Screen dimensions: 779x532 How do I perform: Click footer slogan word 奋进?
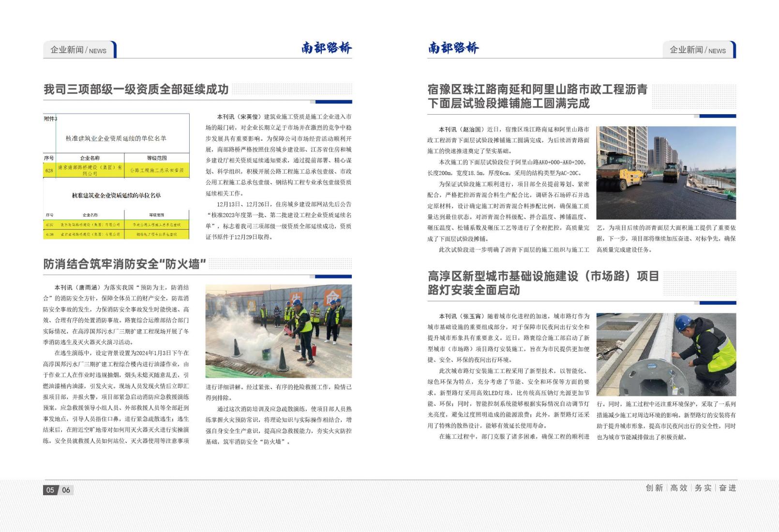point(728,488)
